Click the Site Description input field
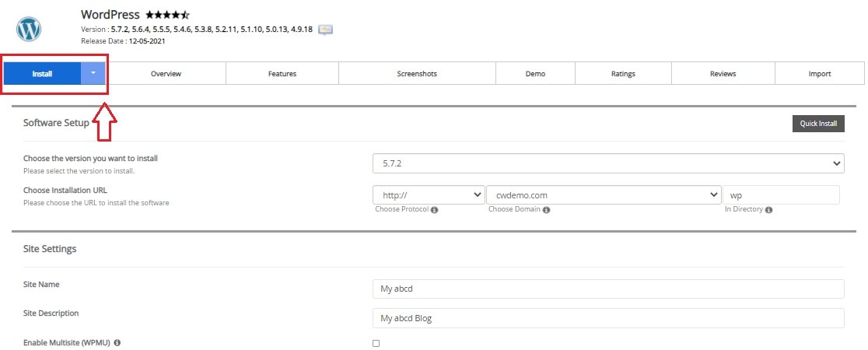This screenshot has width=868, height=350. [x=608, y=318]
